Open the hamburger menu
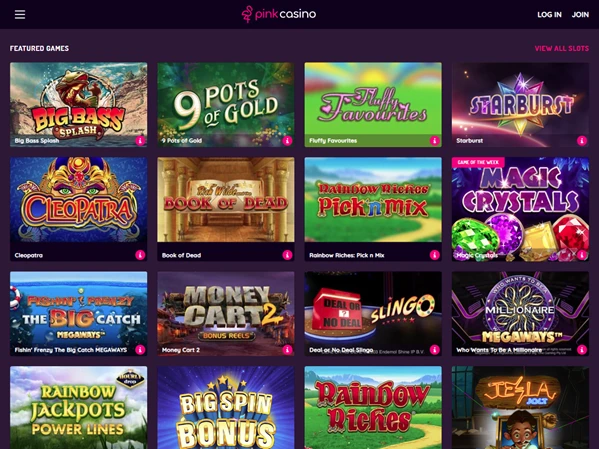Screen dimensions: 600x450 [x=20, y=15]
